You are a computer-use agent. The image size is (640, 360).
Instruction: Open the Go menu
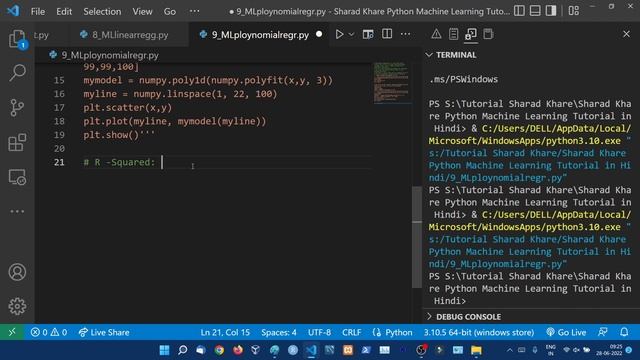[x=170, y=11]
